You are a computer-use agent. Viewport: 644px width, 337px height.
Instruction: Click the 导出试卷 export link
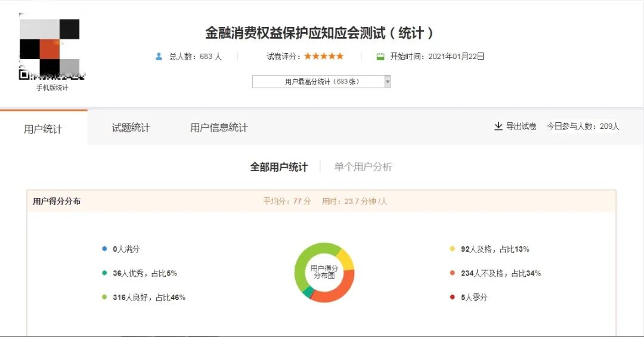pyautogui.click(x=515, y=126)
